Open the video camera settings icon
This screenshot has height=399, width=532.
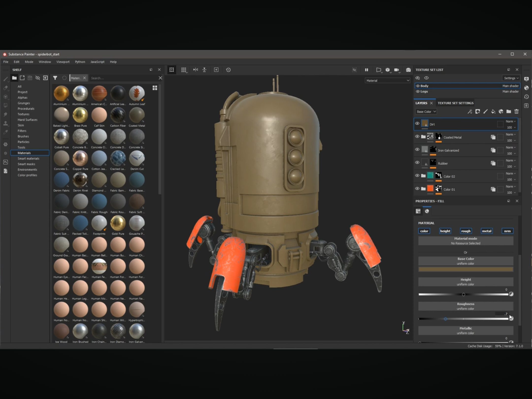click(397, 70)
